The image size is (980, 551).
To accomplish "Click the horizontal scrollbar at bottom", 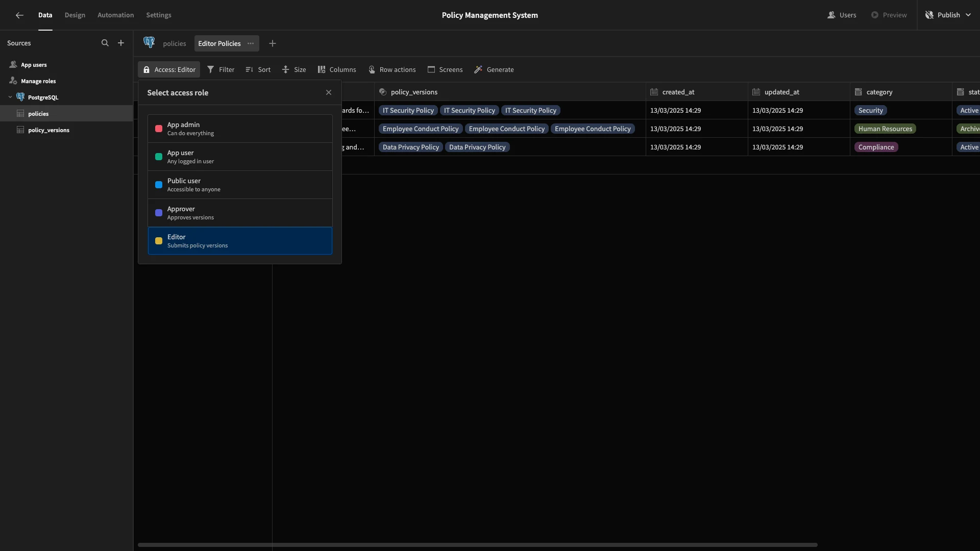I will pyautogui.click(x=477, y=545).
